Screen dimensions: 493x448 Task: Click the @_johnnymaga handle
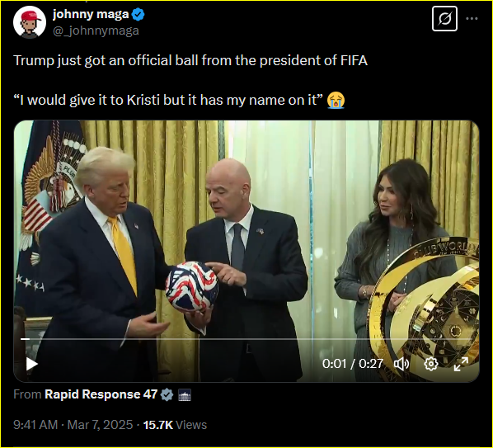[x=96, y=31]
